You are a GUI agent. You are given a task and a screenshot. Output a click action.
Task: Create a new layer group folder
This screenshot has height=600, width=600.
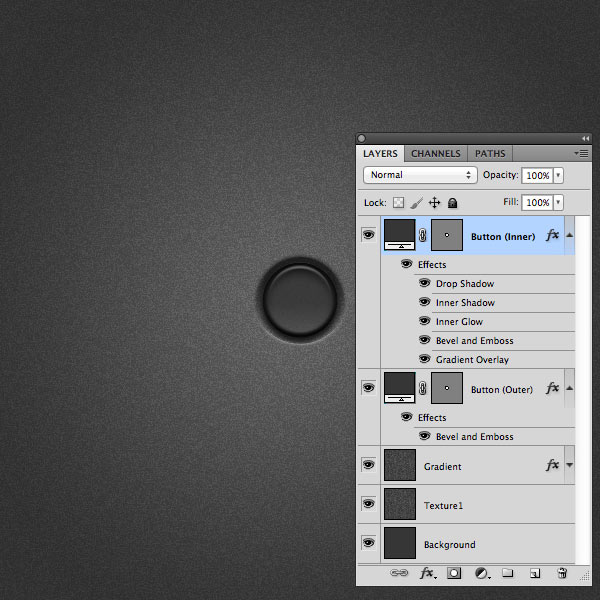click(508, 572)
